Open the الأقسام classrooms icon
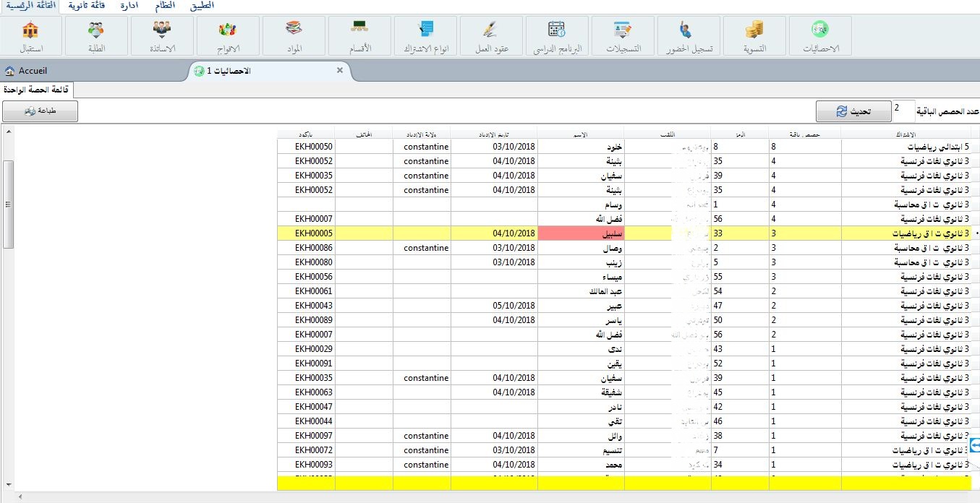The height and width of the screenshot is (503, 980). point(359,35)
